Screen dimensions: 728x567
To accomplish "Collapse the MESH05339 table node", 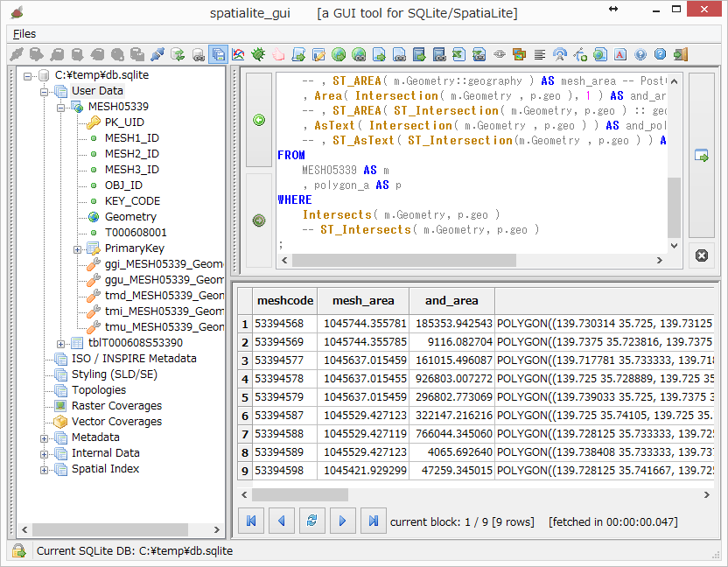I will tap(60, 107).
